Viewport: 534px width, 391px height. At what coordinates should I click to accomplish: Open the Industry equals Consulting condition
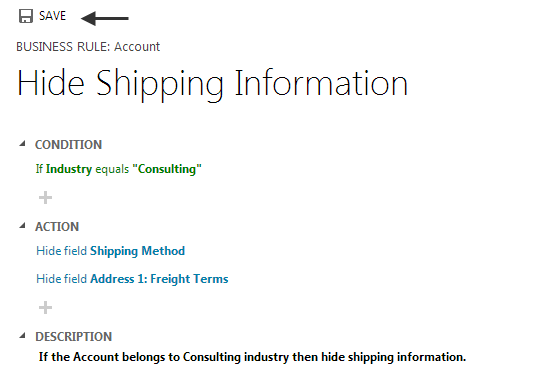click(119, 169)
